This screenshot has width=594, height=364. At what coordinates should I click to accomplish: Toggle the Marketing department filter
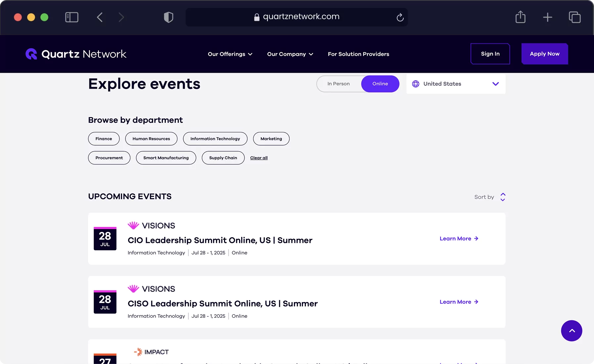click(x=271, y=139)
